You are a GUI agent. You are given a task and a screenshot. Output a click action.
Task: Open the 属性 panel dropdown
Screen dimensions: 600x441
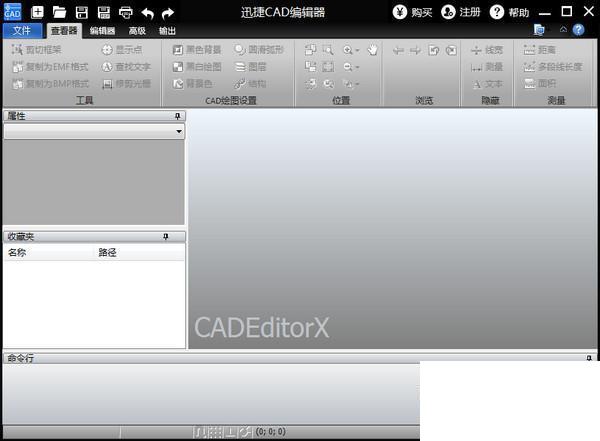tap(179, 131)
